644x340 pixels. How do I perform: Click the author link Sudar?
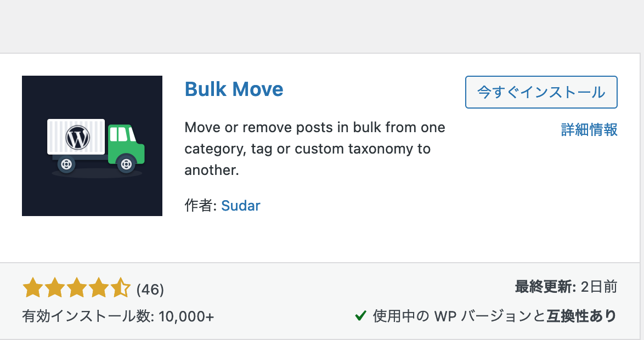click(x=240, y=206)
